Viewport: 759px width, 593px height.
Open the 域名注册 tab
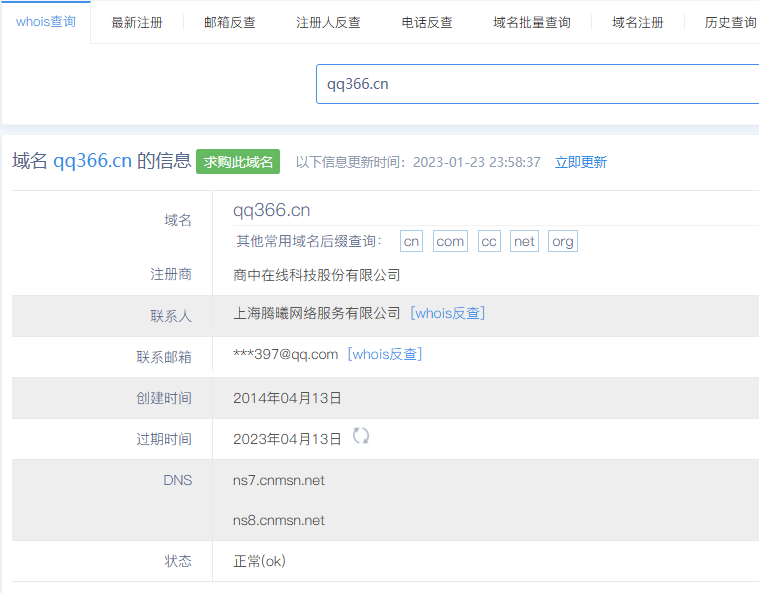click(638, 22)
